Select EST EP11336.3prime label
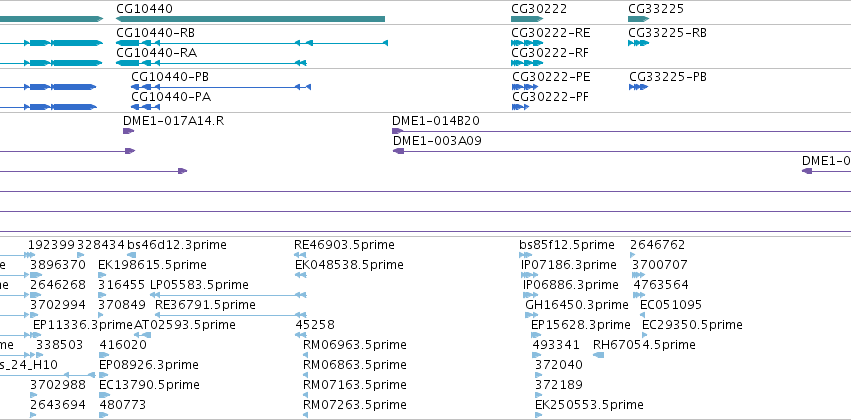 (83, 324)
